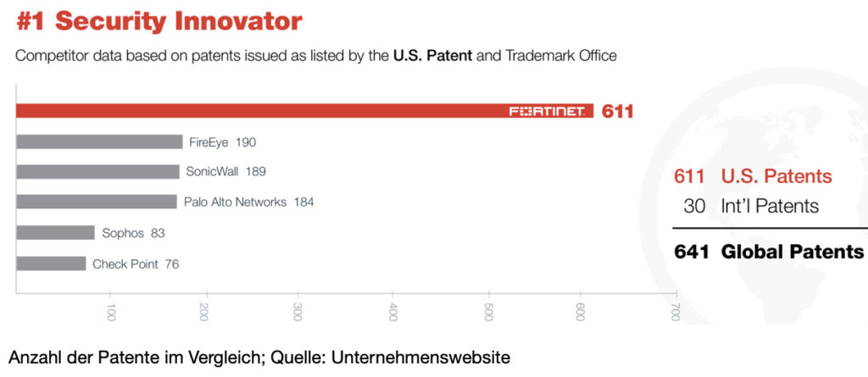Viewport: 868px width, 377px height.
Task: Click the '611 U.S. Patents' text
Action: point(753,176)
